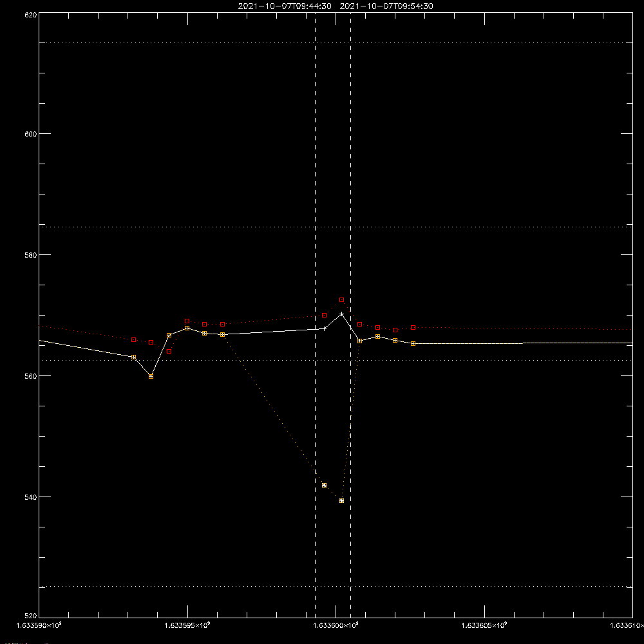Viewport: 644px width, 644px height.
Task: Click the 1.633600×10⁹ label on the x-axis
Action: [336, 625]
